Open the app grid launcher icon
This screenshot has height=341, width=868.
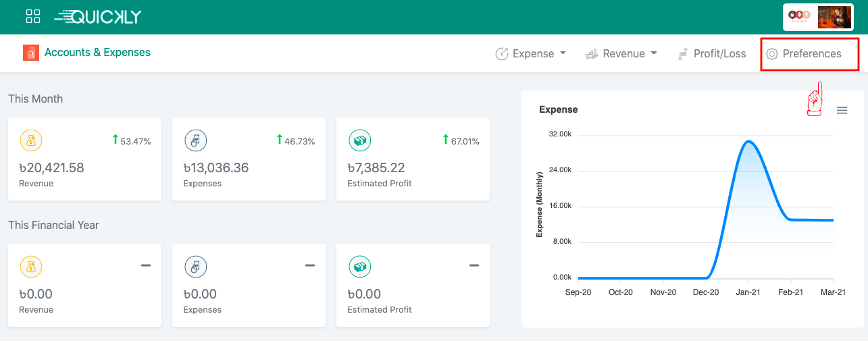(x=32, y=16)
